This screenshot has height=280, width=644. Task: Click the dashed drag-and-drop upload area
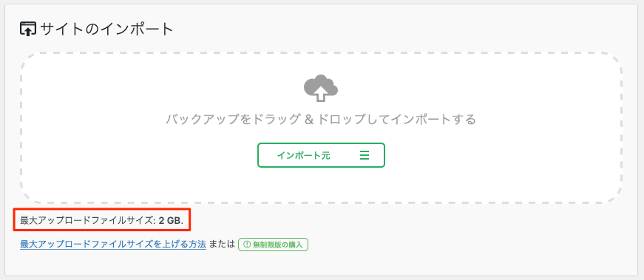321,127
